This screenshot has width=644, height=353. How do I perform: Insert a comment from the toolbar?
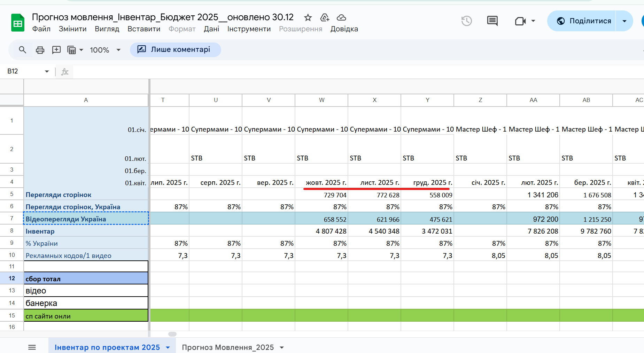(x=56, y=50)
